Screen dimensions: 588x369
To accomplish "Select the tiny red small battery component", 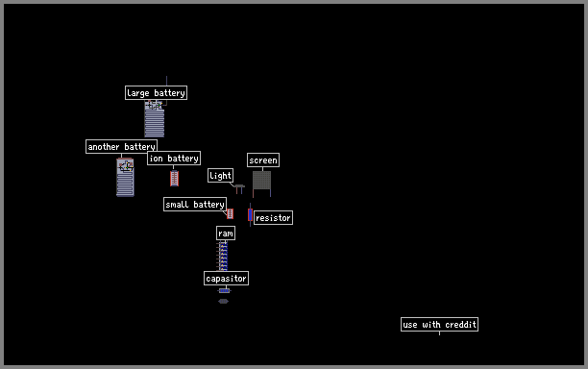I will click(231, 213).
